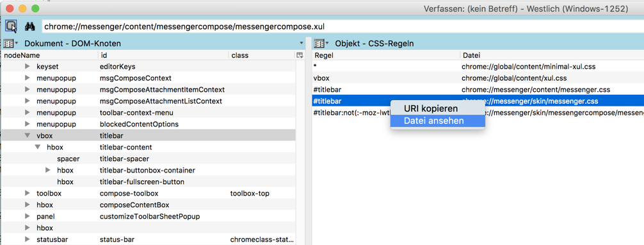The height and width of the screenshot is (245, 644).
Task: Click the Dokument - DOM-Knoten panel title
Action: [x=73, y=43]
